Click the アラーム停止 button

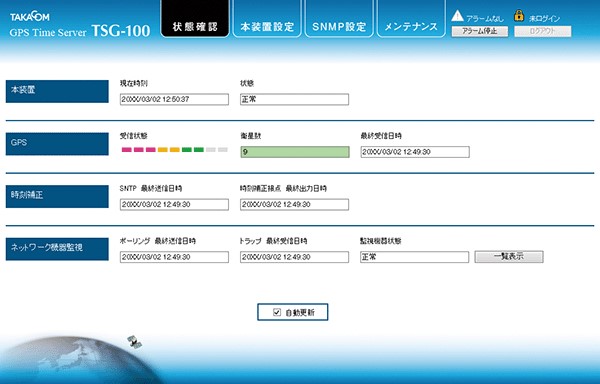[x=480, y=31]
